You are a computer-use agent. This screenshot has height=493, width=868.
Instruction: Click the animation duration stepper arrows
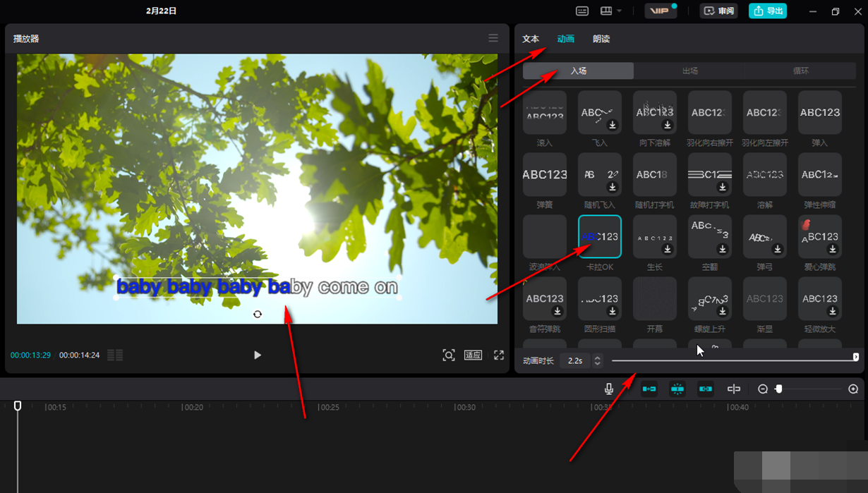tap(597, 360)
